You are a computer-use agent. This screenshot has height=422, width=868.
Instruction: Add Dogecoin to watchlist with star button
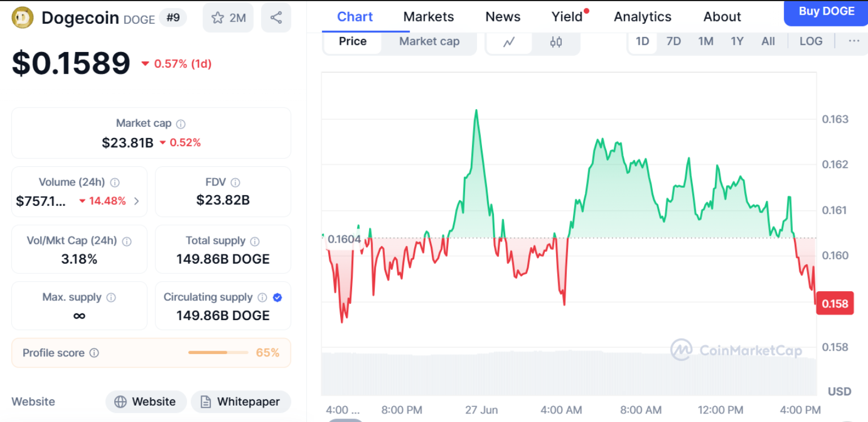228,18
